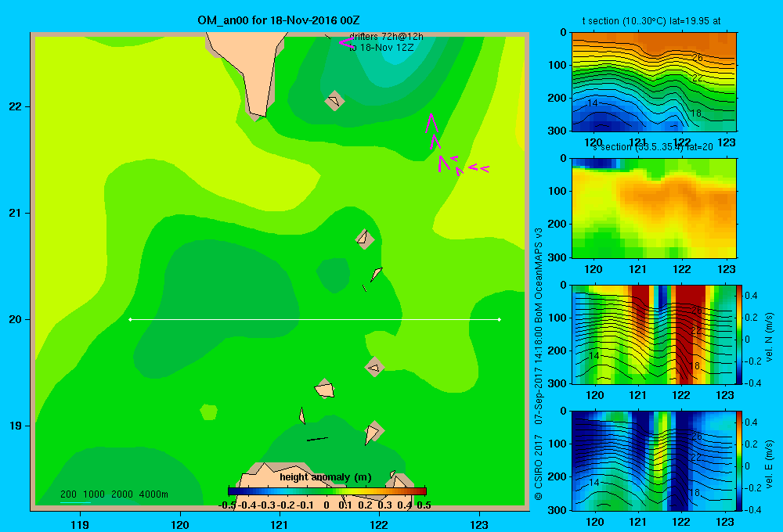Viewport: 783px width, 532px height.
Task: Click the "to 18-Nov 12Z" label
Action: (381, 48)
